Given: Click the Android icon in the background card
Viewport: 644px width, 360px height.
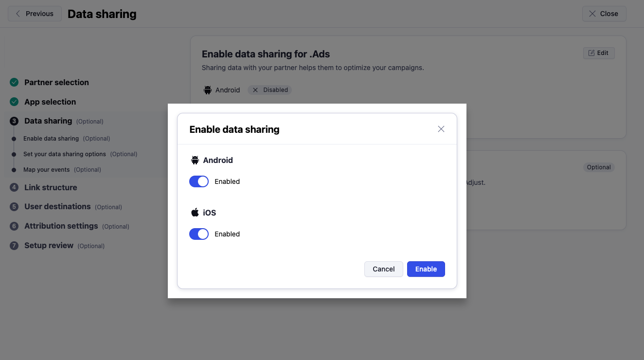Looking at the screenshot, I should click(x=208, y=90).
